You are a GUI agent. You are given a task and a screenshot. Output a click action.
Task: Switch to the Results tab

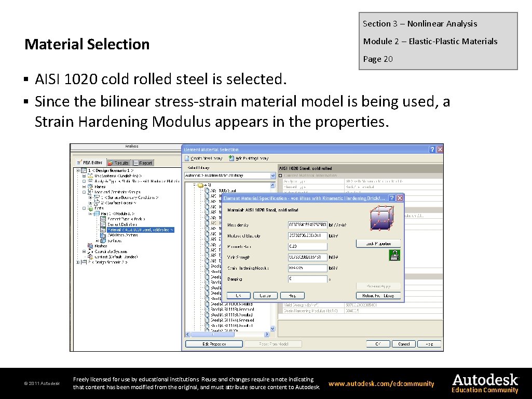pyautogui.click(x=118, y=163)
